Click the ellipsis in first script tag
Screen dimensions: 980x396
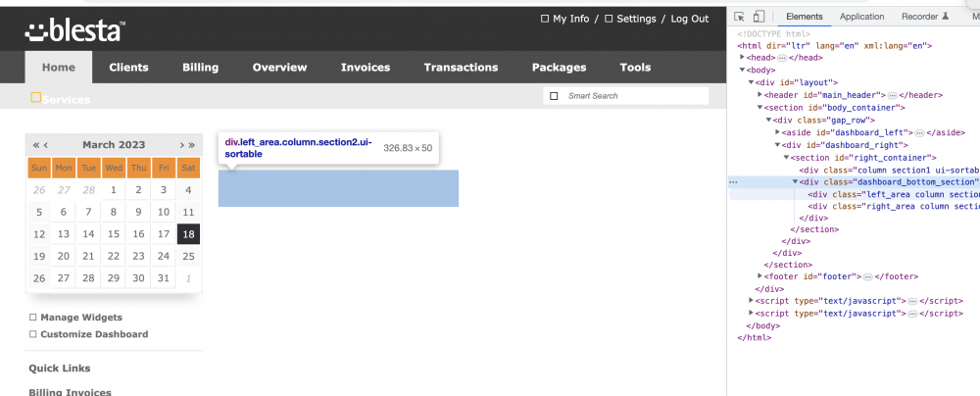tap(912, 301)
